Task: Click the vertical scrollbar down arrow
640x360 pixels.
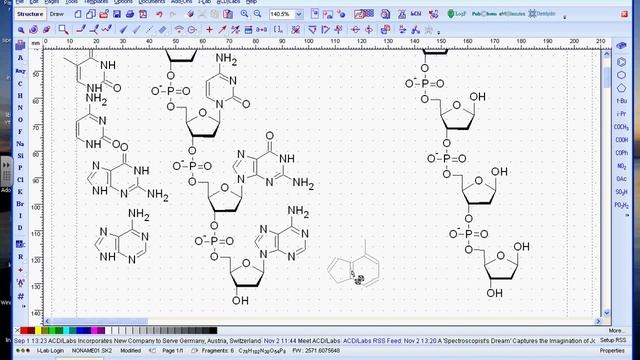Action: pyautogui.click(x=606, y=313)
